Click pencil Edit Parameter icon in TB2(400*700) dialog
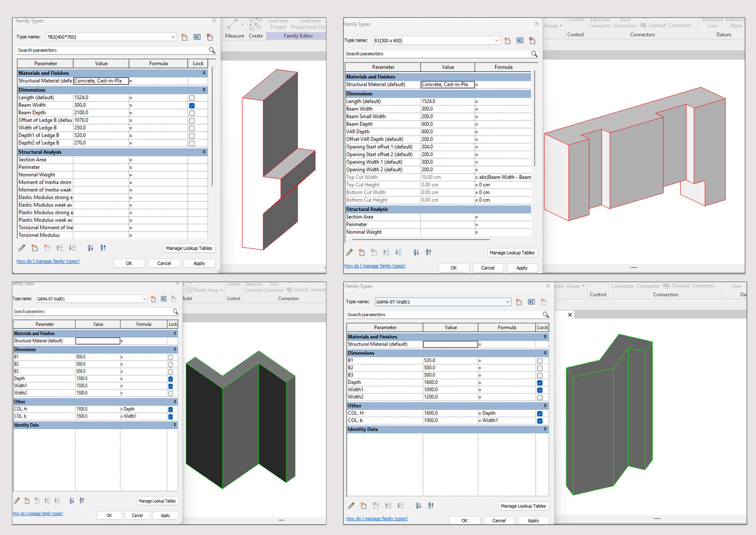 (x=22, y=248)
